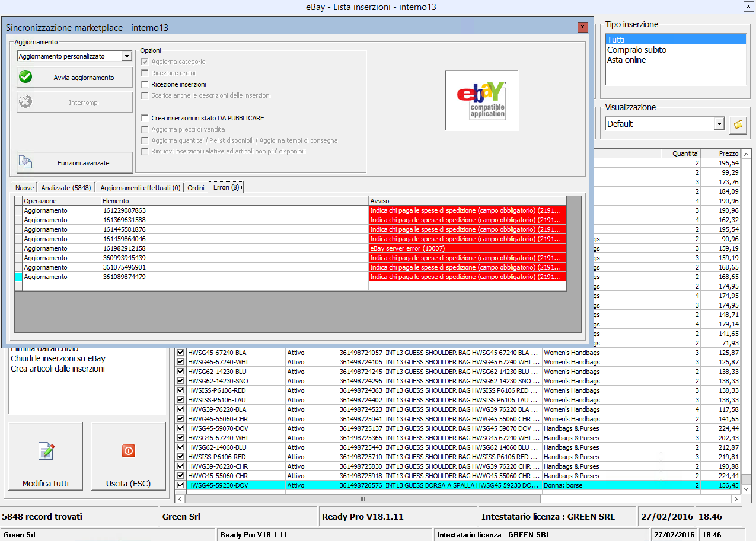Close the Sincronizzazione marketplace dialog
This screenshot has width=756, height=541.
click(x=583, y=27)
